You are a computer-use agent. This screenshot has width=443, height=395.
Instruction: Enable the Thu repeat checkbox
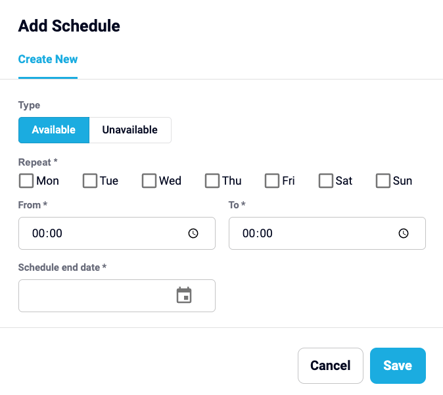pos(212,181)
